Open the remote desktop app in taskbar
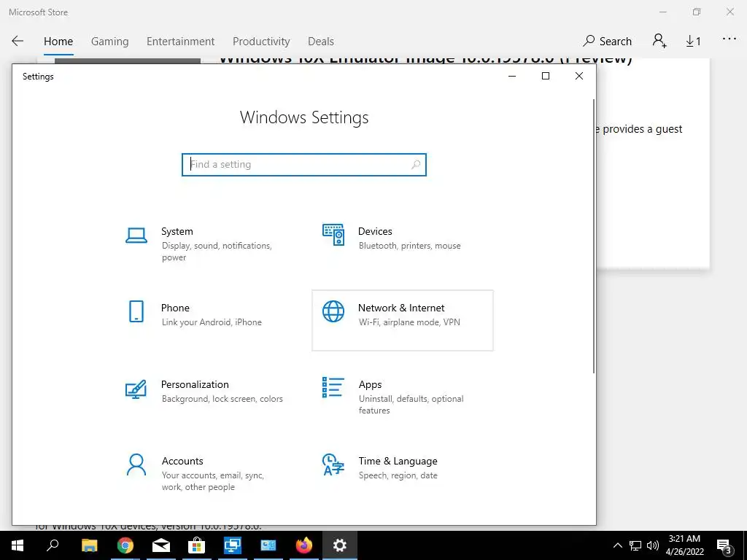Screen dimensions: 747x560 point(233,545)
